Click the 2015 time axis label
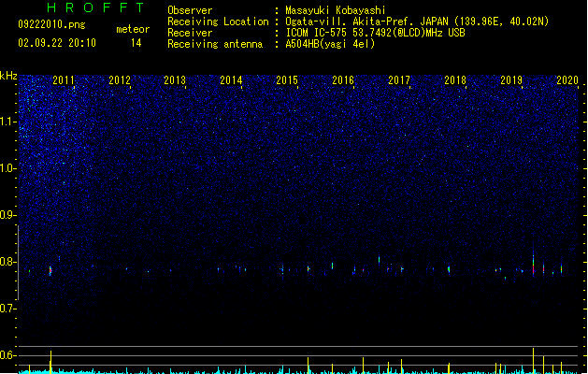The width and height of the screenshot is (588, 374). point(287,80)
